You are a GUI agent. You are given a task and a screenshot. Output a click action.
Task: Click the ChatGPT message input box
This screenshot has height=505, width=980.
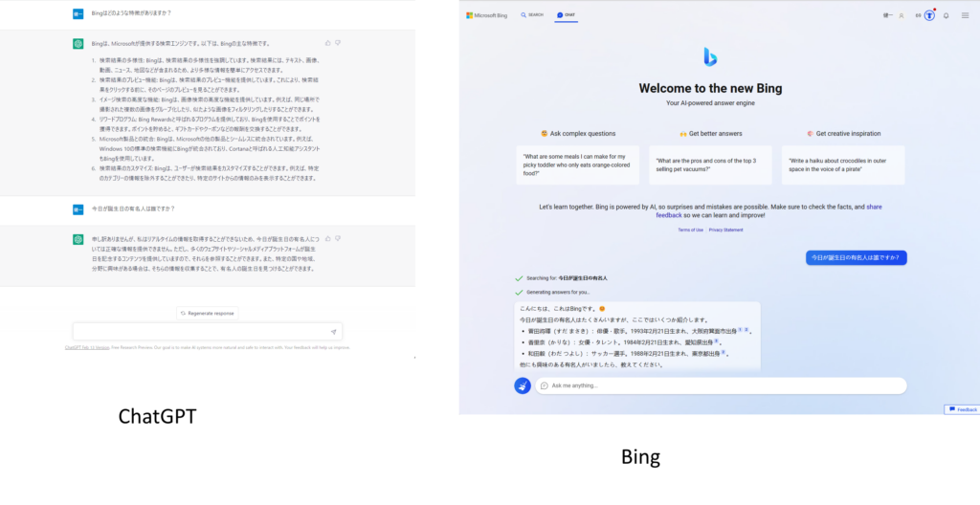pos(201,332)
